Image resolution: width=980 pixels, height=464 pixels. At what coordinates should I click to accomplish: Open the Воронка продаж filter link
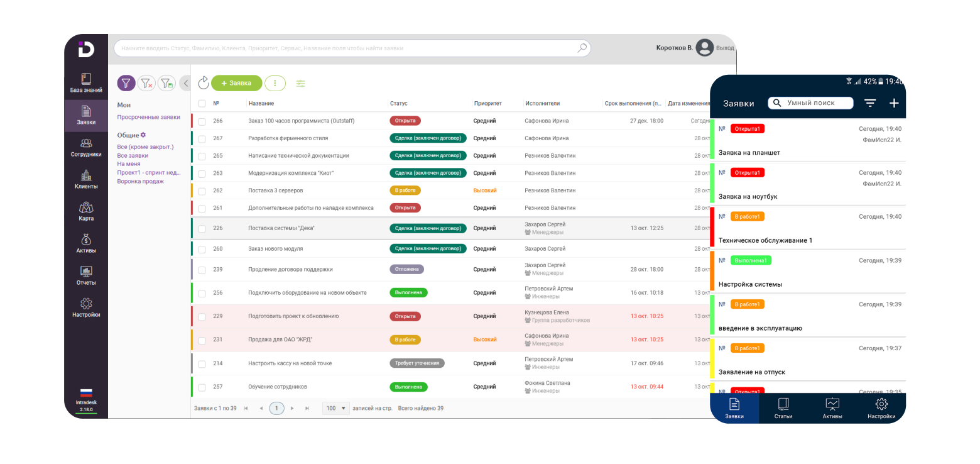[x=140, y=181]
